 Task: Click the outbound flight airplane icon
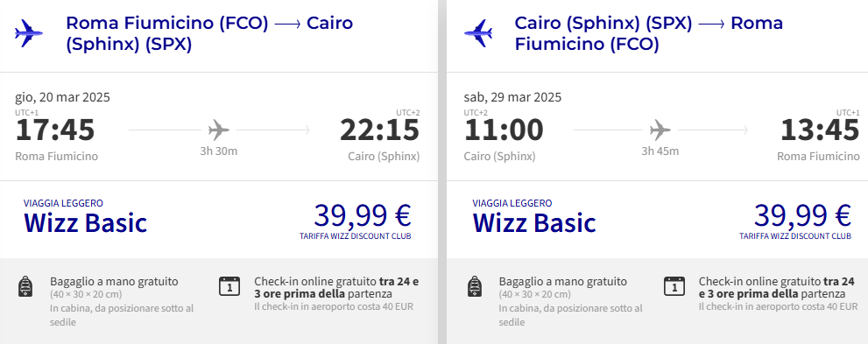(29, 33)
